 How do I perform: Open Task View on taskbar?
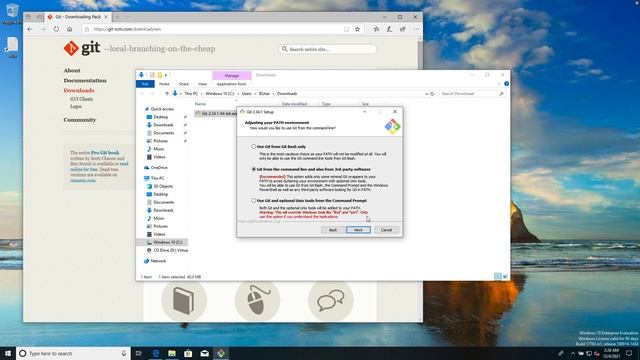pos(139,353)
